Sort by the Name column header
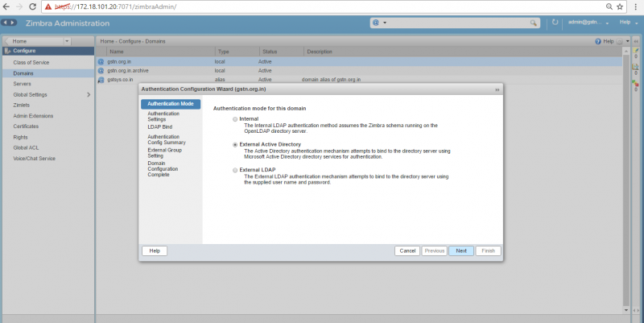This screenshot has height=323, width=644. tap(160, 52)
